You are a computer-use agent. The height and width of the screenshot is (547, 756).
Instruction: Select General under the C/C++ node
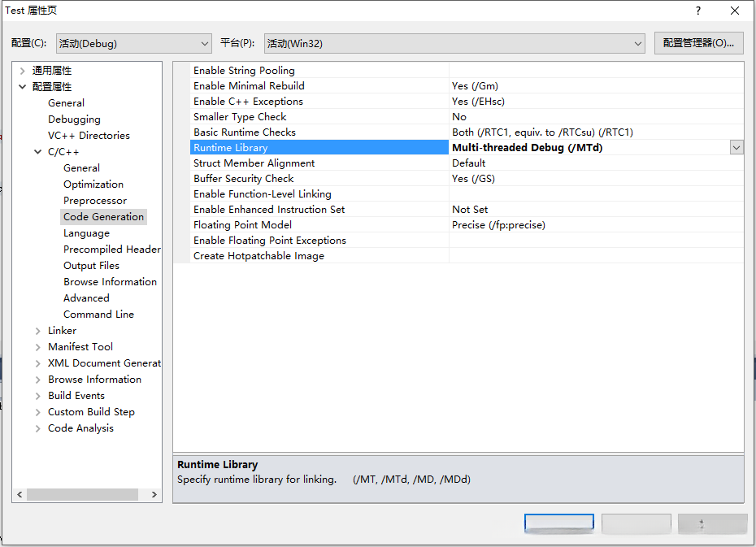pyautogui.click(x=81, y=167)
